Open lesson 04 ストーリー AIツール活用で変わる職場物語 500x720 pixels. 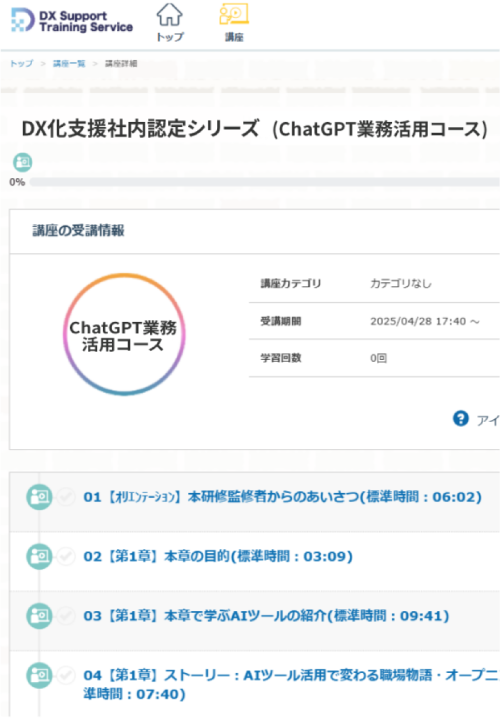(x=291, y=684)
